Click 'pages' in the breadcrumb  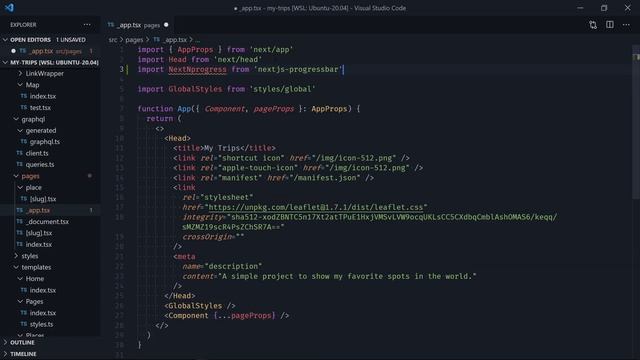click(x=134, y=40)
